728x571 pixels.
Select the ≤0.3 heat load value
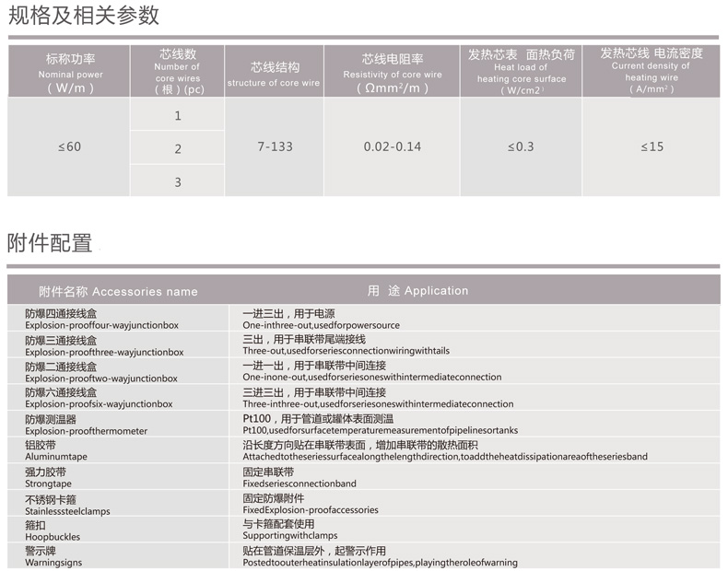521,147
